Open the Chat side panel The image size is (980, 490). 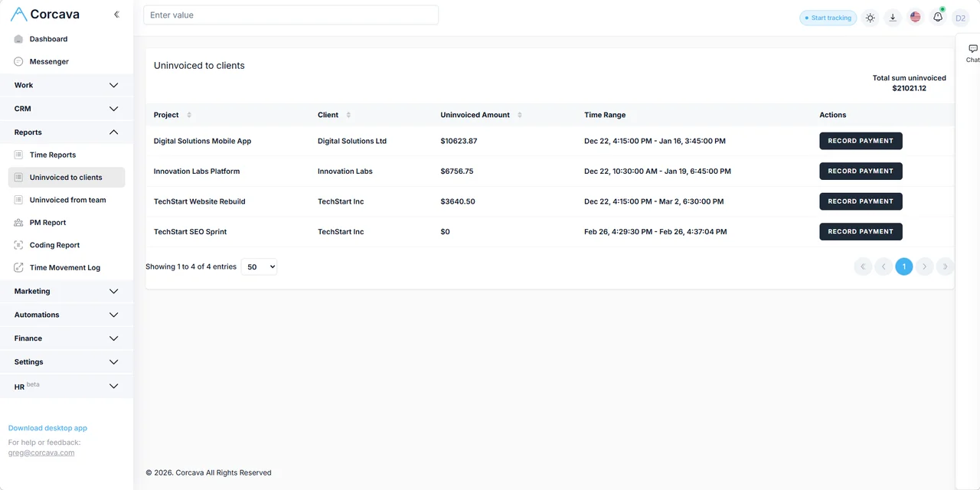coord(972,53)
